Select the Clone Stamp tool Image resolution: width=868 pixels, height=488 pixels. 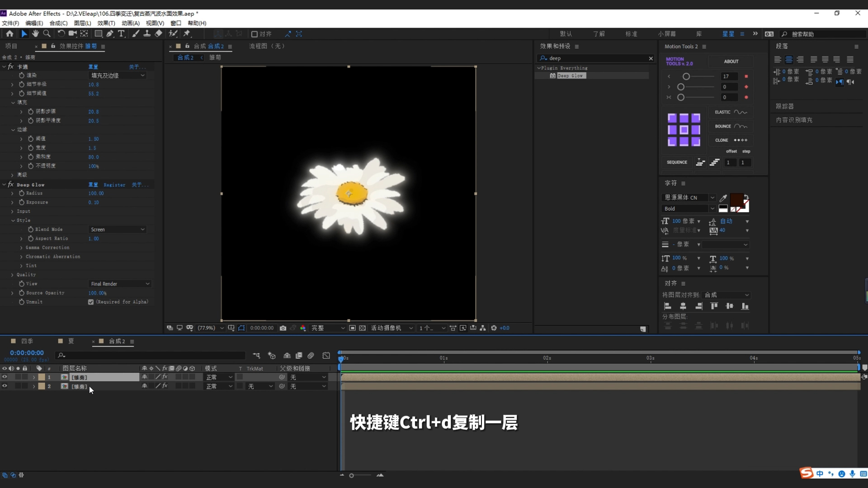point(147,33)
